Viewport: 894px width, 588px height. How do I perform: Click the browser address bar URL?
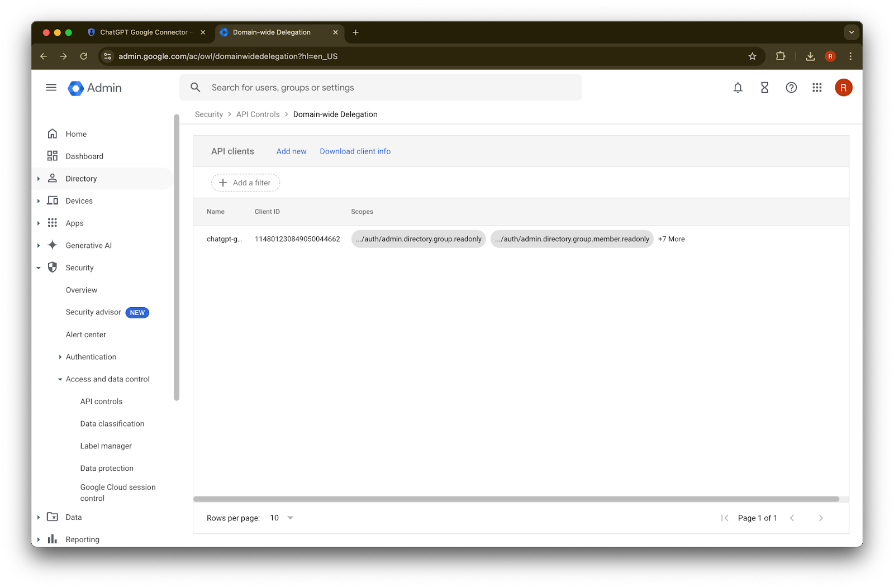point(228,56)
